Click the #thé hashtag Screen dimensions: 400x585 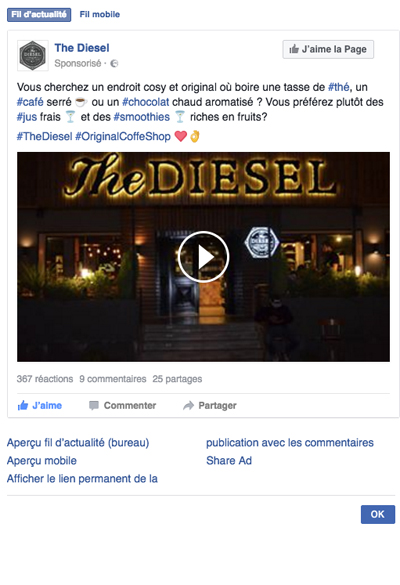[339, 87]
